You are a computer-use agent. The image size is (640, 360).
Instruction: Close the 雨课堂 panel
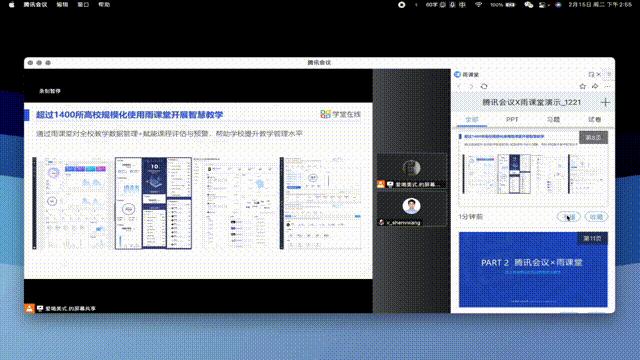pos(598,74)
